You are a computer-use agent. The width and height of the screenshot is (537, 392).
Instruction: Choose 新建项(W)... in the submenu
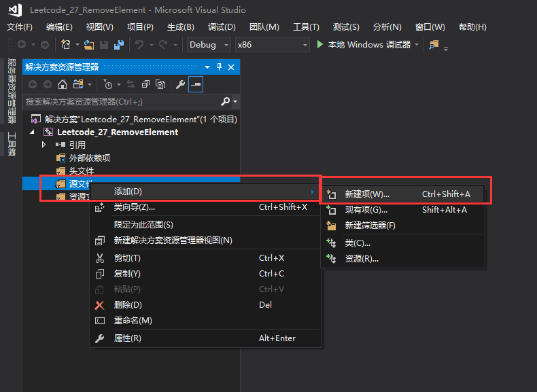coord(402,194)
